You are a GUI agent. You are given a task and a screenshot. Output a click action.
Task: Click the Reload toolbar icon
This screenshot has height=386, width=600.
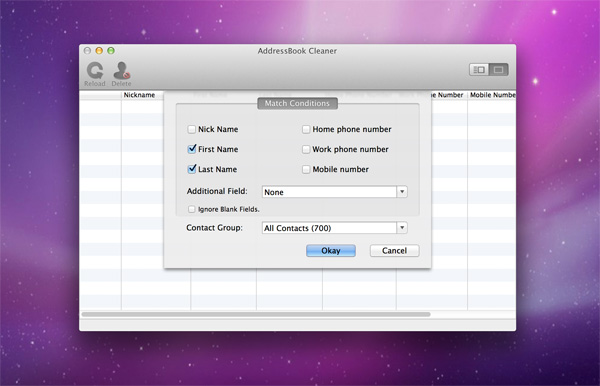tap(95, 74)
